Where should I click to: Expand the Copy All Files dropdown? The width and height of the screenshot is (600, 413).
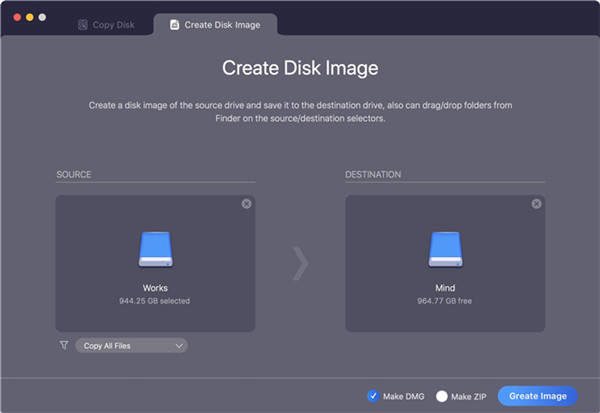pyautogui.click(x=131, y=346)
